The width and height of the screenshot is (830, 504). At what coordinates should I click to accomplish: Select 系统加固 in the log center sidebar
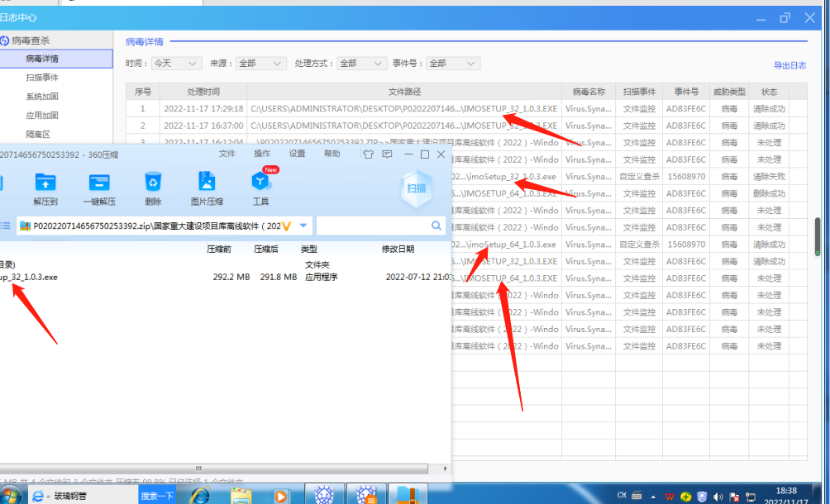pyautogui.click(x=42, y=97)
